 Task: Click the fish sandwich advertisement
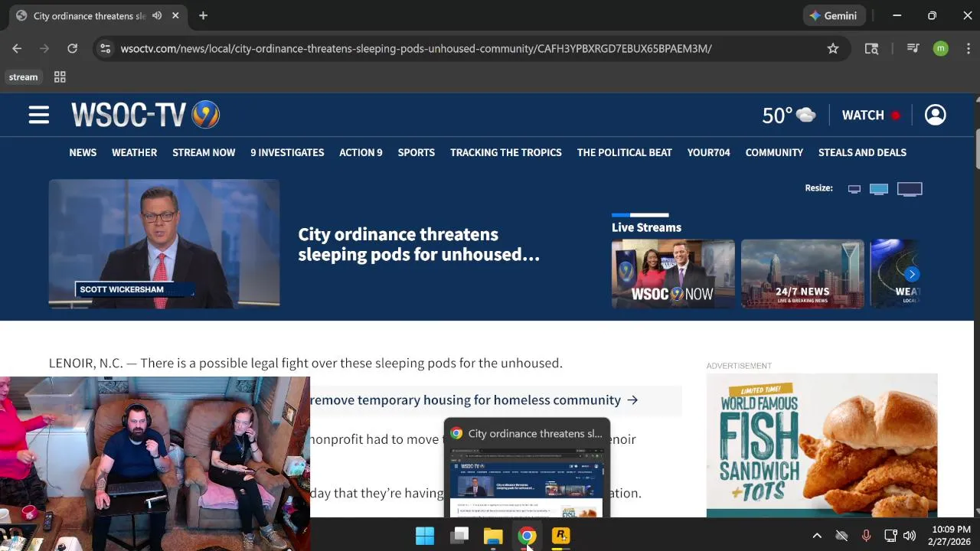[x=822, y=445]
